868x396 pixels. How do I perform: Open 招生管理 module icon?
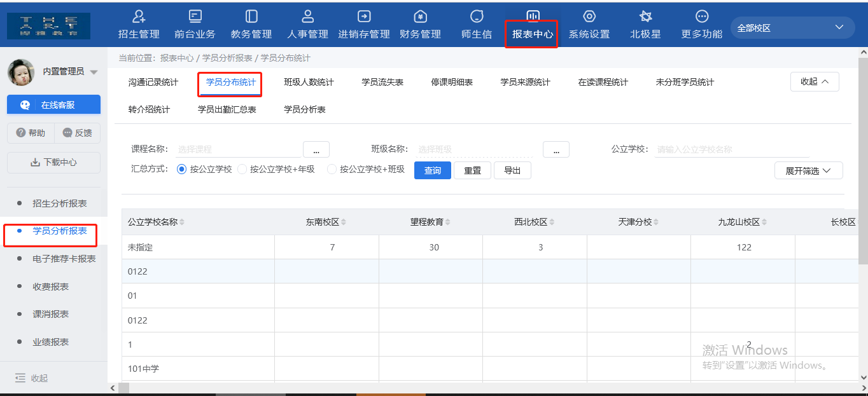tap(139, 17)
